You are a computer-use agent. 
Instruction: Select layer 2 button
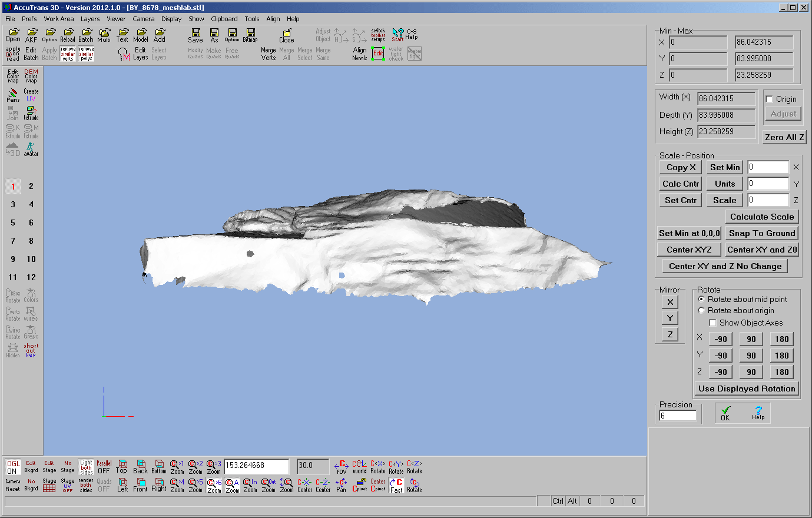click(31, 186)
